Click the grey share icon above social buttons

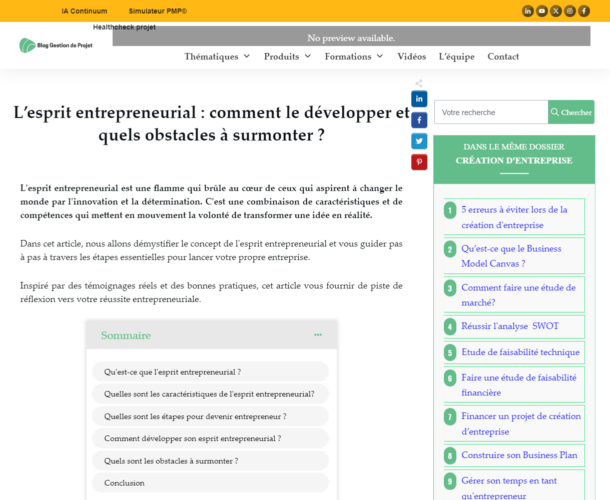click(x=419, y=83)
